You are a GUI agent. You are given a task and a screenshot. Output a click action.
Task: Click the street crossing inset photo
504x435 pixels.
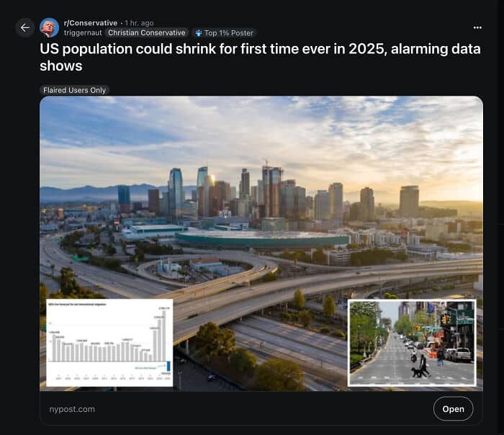click(412, 343)
